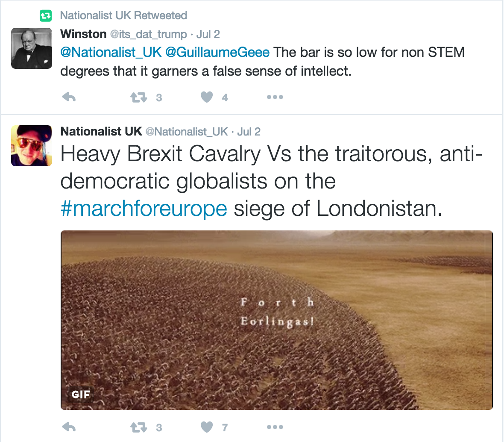Play the Forth Eorlingas GIF
Viewport: 504px width, 442px height.
tap(277, 320)
